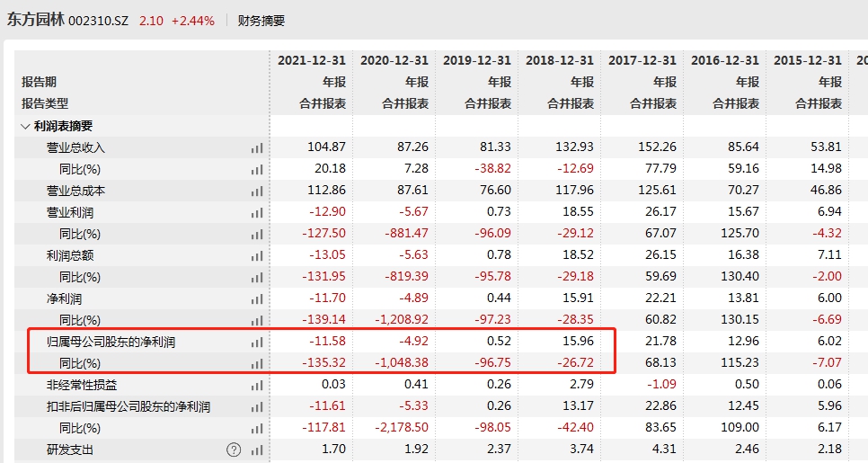Select the 2018-12-31 column header
The height and width of the screenshot is (463, 868).
(x=560, y=60)
